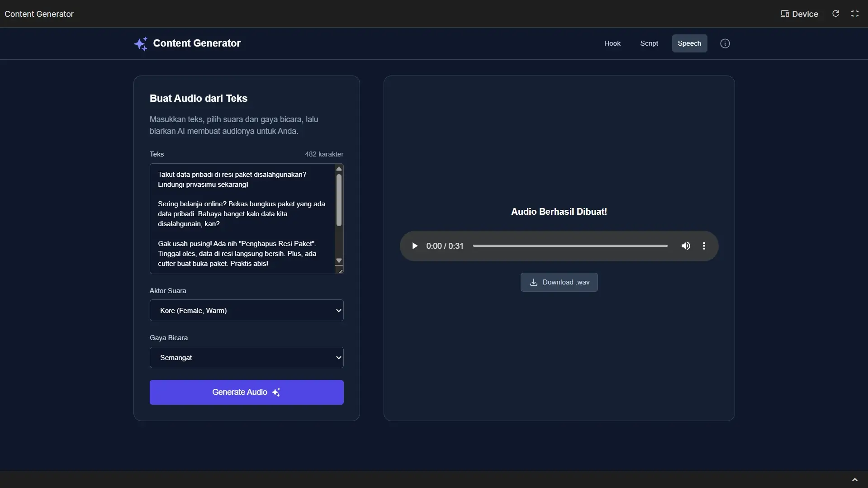Switch to the Hook tab
Image resolution: width=868 pixels, height=488 pixels.
click(612, 43)
